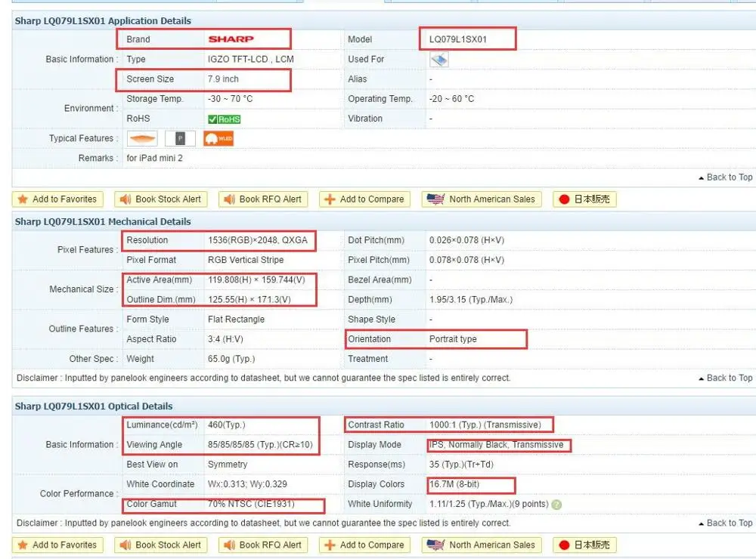Click the green RoHS badge
The image size is (756, 559).
225,119
